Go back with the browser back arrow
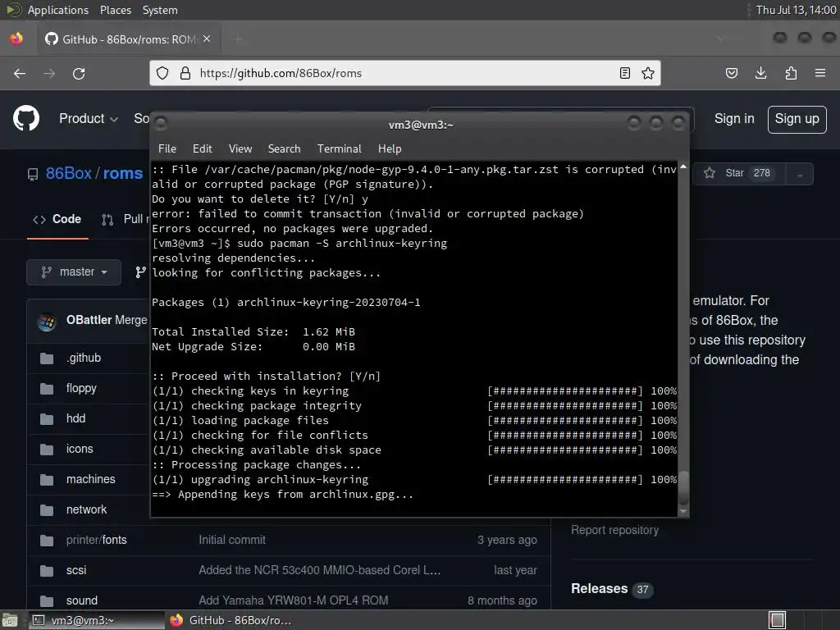 (20, 73)
